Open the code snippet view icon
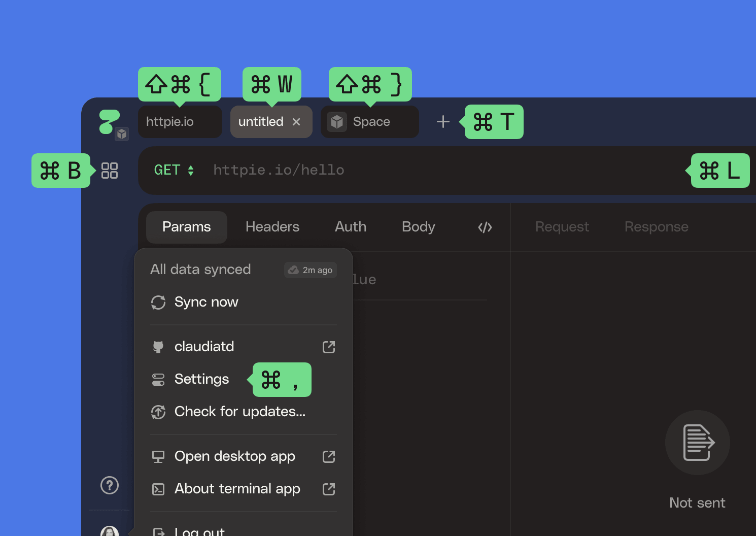The height and width of the screenshot is (536, 756). pos(485,227)
